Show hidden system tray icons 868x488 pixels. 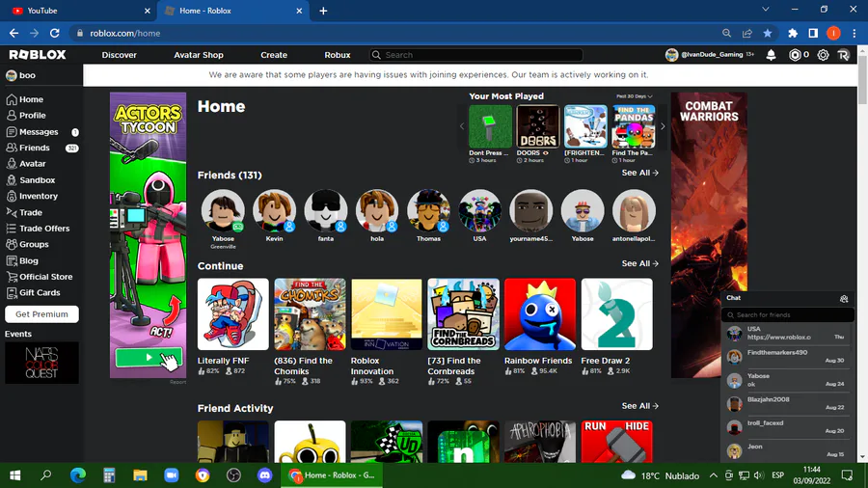713,475
